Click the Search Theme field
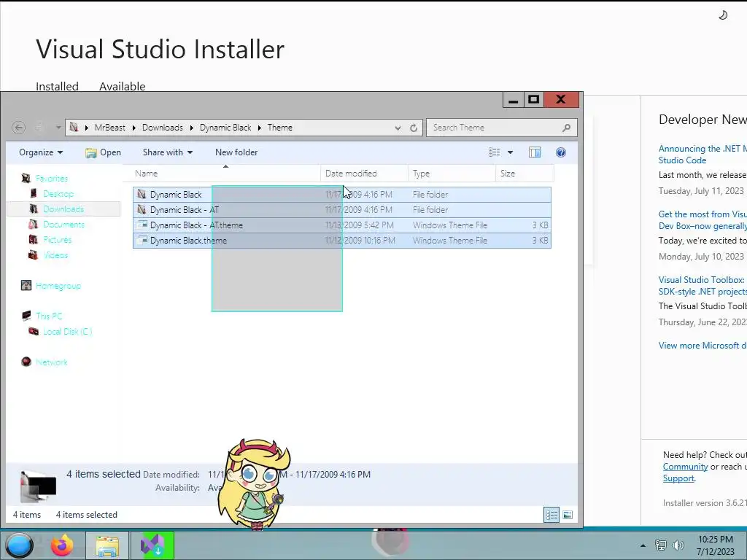This screenshot has height=560, width=747. tap(494, 128)
